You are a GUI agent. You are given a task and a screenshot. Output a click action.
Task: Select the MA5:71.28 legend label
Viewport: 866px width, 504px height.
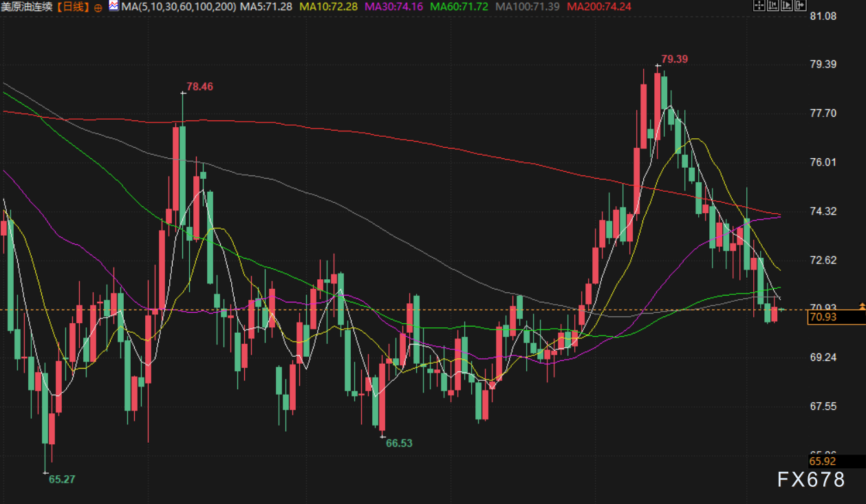click(x=268, y=7)
